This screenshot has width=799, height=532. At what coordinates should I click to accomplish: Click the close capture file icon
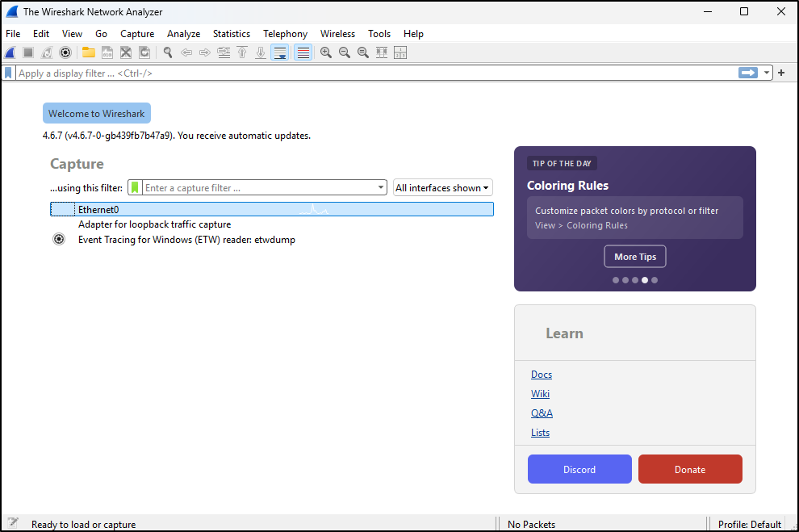click(126, 52)
